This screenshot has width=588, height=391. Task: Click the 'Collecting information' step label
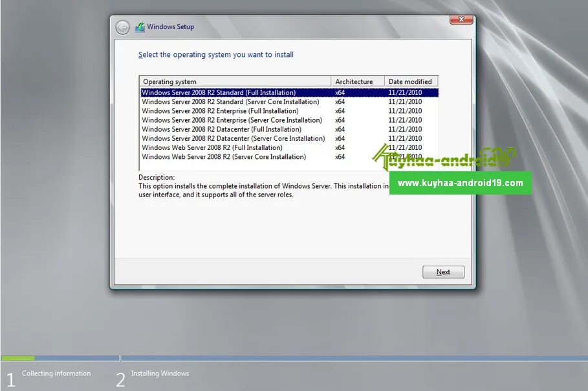[56, 374]
